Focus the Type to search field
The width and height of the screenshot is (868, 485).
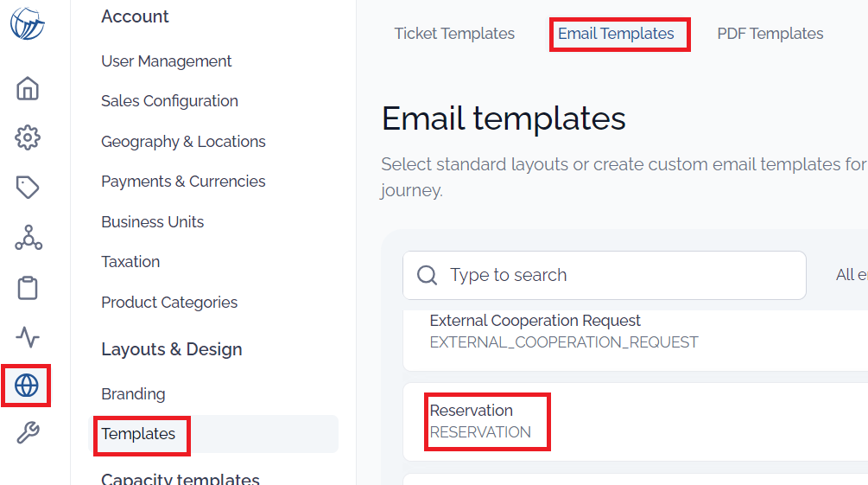[x=604, y=275]
